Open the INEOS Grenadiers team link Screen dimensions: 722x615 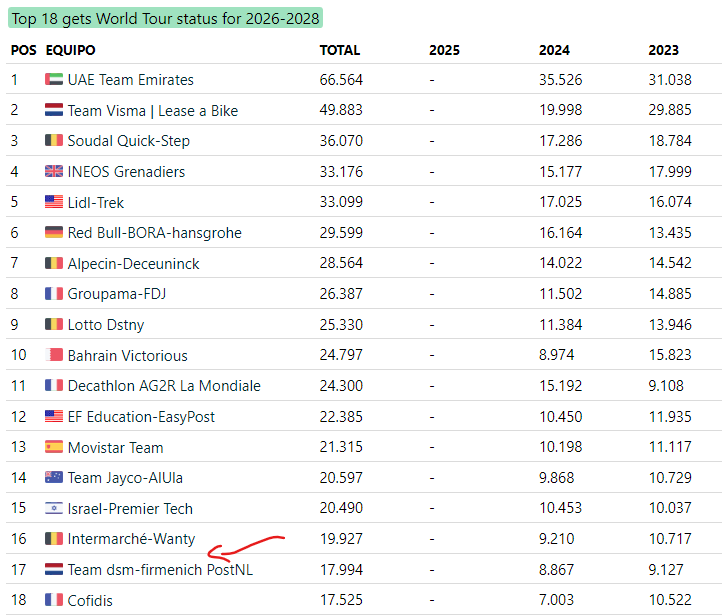pos(126,172)
